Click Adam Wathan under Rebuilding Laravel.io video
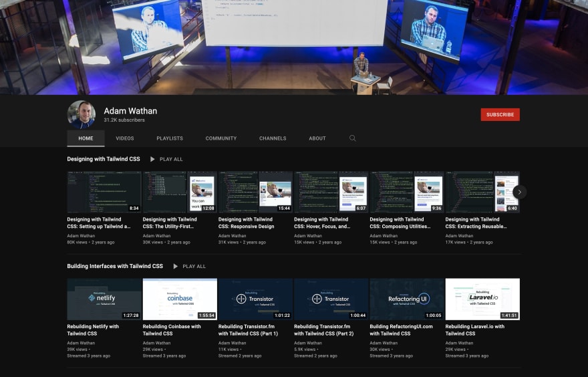 (460, 343)
